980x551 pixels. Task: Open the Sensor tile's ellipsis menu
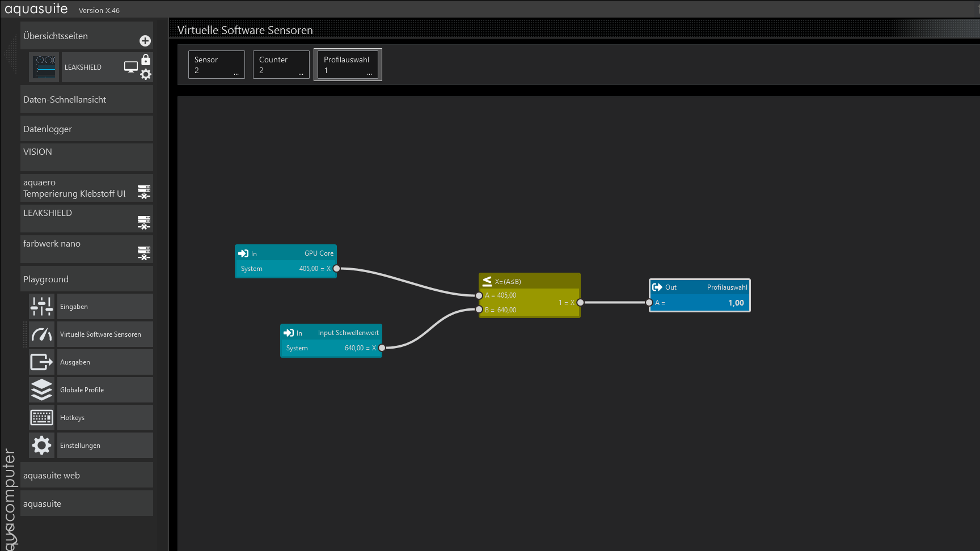coord(236,73)
